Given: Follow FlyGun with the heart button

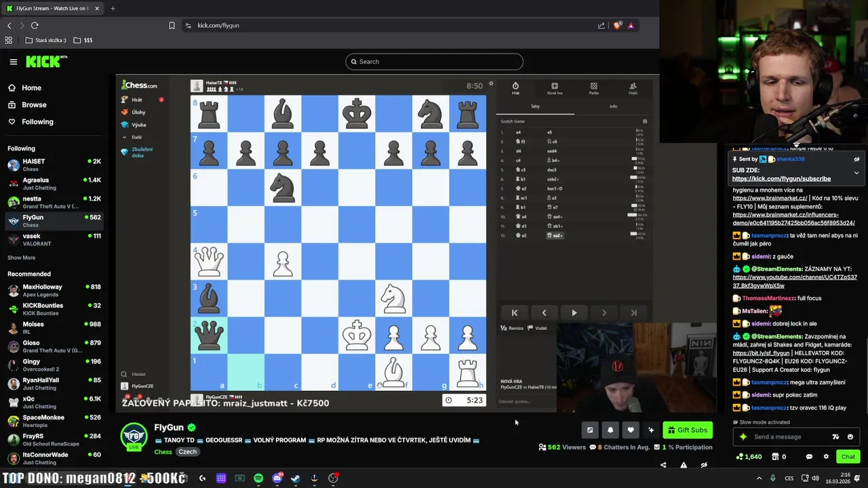Looking at the screenshot, I should (x=631, y=430).
